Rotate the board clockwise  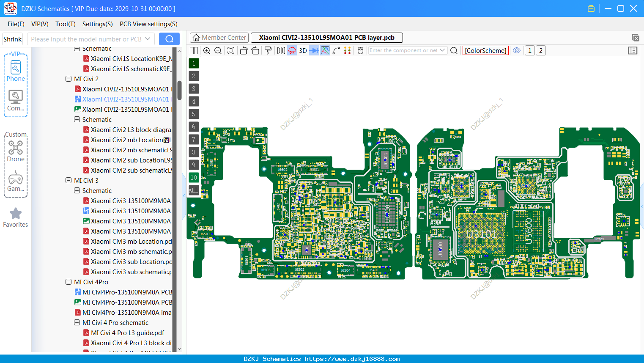point(255,51)
